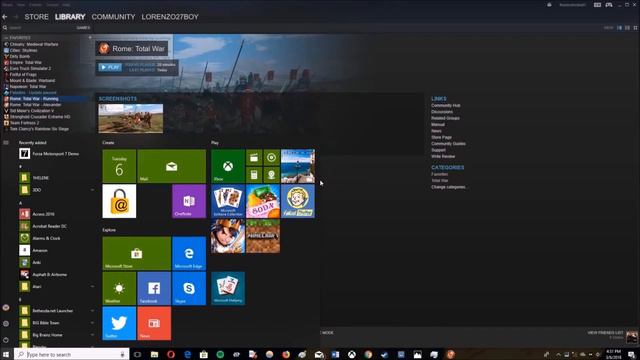
Task: Expand Start menu hamburger navigation
Action: tap(6, 142)
